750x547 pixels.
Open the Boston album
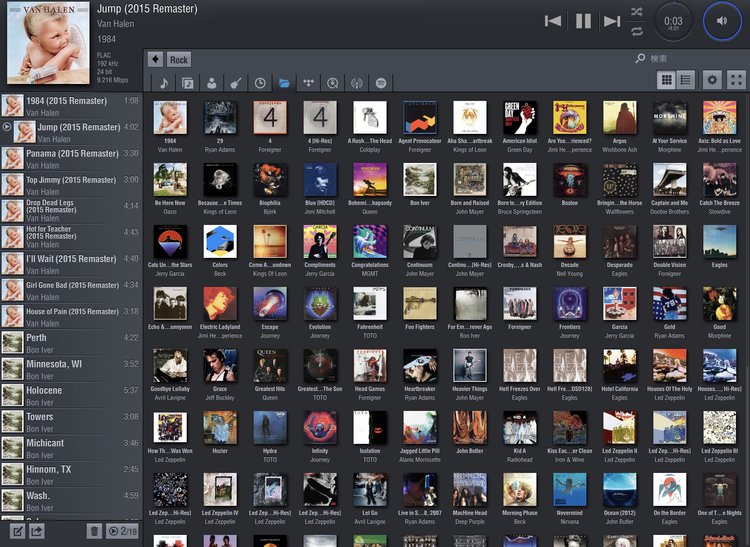570,180
